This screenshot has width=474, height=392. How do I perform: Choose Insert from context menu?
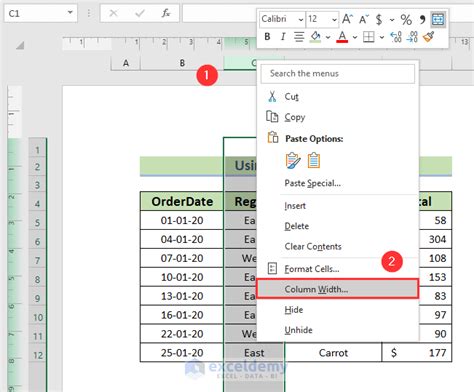pyautogui.click(x=338, y=206)
